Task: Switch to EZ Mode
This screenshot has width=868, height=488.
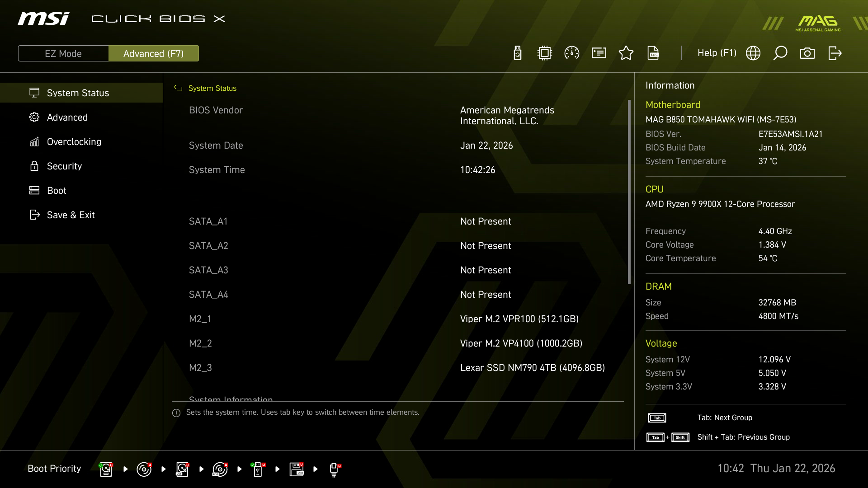Action: coord(63,53)
